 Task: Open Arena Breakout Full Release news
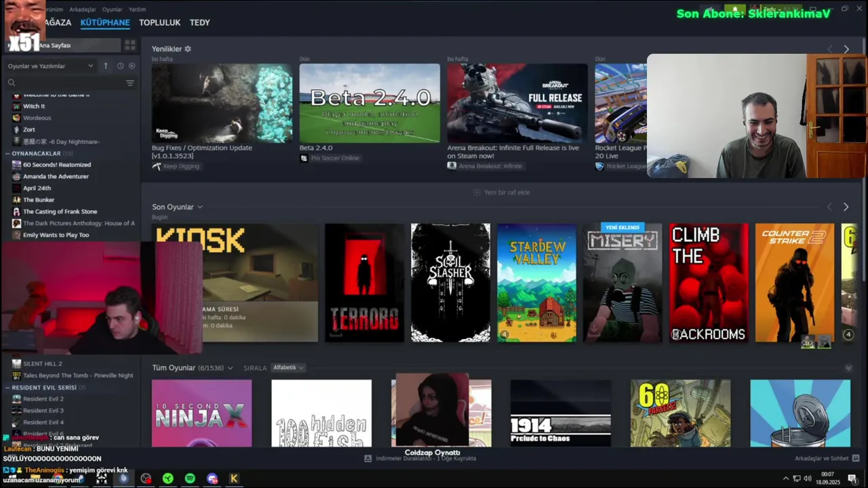click(x=513, y=151)
